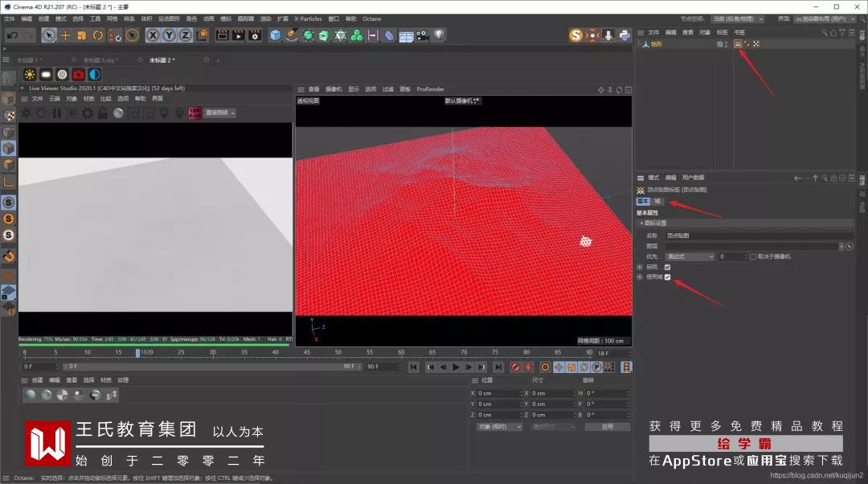This screenshot has width=868, height=484.
Task: Click back arrow in Attributes manager
Action: pyautogui.click(x=797, y=178)
